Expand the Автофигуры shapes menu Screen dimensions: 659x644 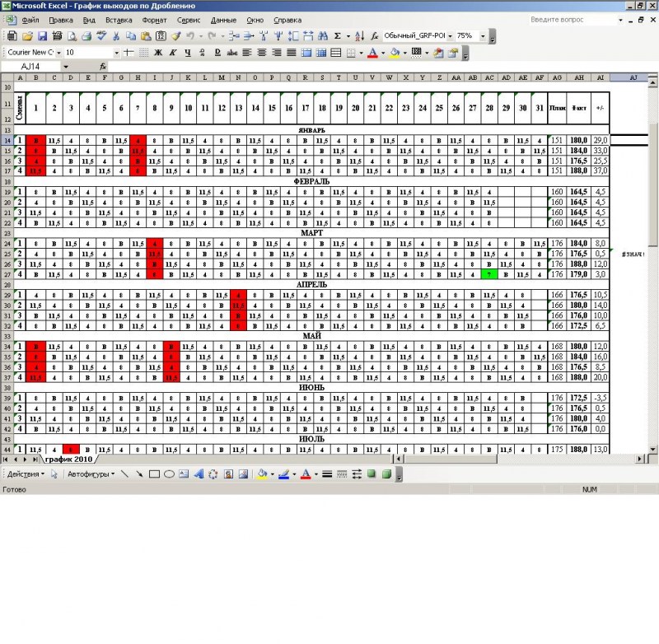pos(91,474)
